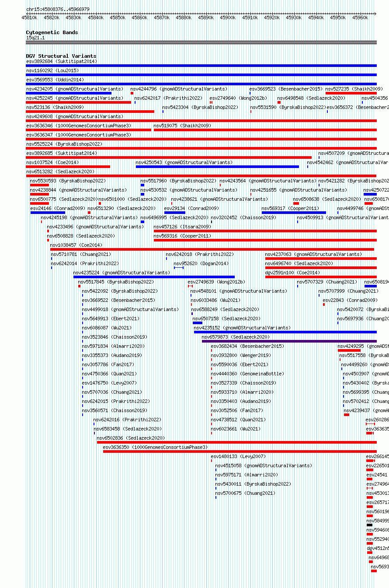
Task: Select the nsv1160292 (Lou2015) variant label
Action: tap(52, 70)
